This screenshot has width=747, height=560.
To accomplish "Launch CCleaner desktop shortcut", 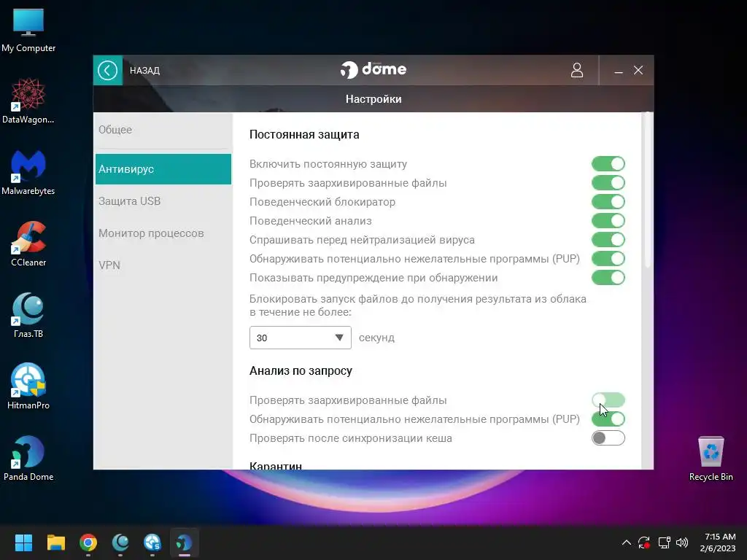I will click(28, 244).
